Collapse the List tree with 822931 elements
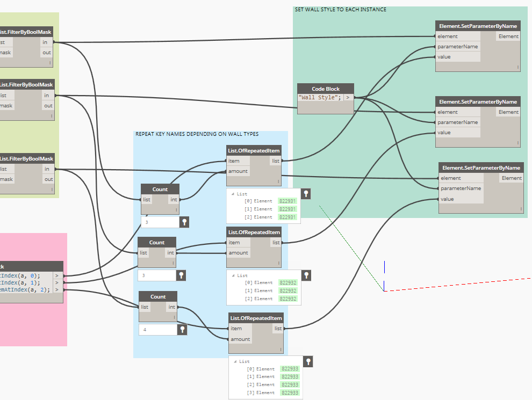Screen dimensions: 532x400 [233, 194]
